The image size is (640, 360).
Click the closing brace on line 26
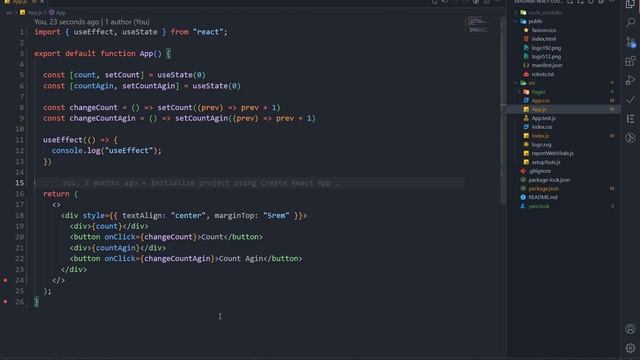(36, 302)
